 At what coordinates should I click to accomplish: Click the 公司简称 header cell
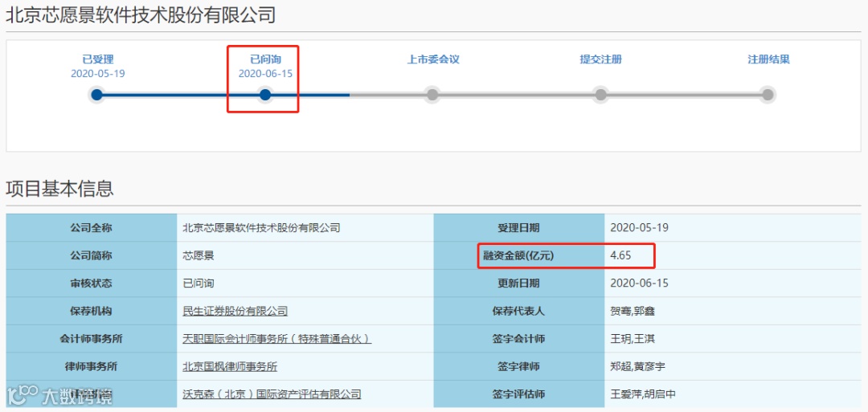(x=92, y=255)
